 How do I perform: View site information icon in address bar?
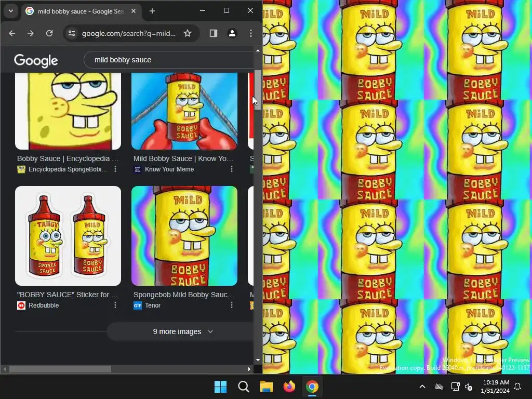(72, 33)
